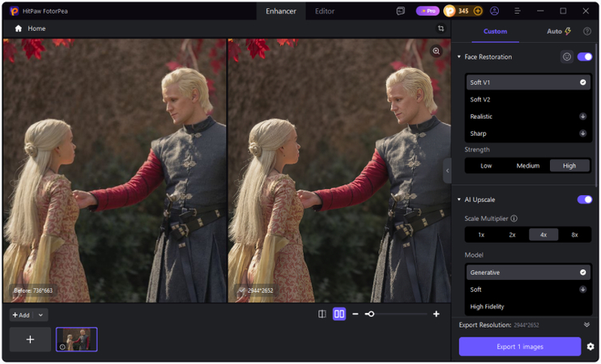Click the before image preview
The width and height of the screenshot is (601, 364).
[x=115, y=171]
